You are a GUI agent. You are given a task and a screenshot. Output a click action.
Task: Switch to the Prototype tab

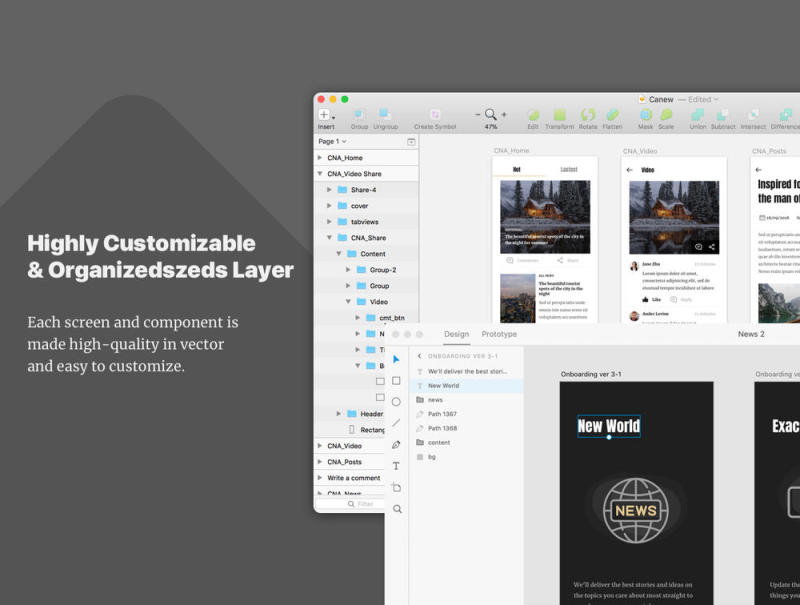(499, 334)
